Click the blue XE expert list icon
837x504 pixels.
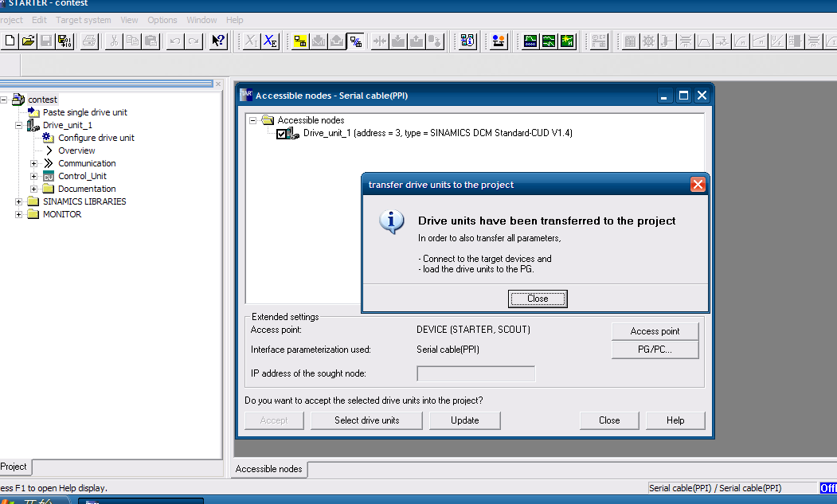coord(270,41)
